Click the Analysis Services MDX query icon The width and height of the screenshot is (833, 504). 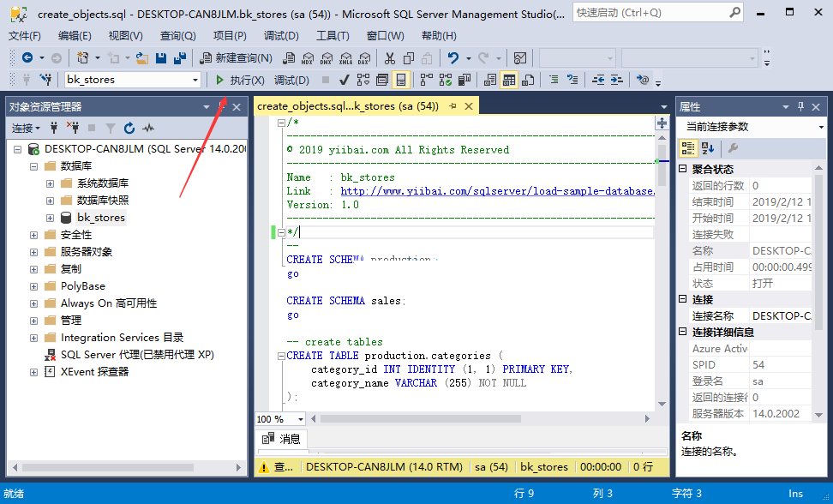click(308, 58)
